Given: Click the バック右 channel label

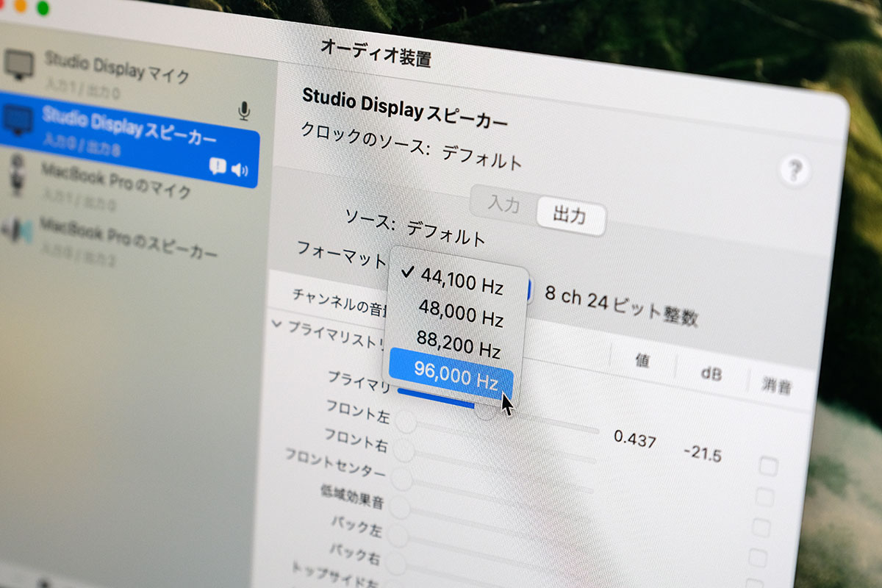Looking at the screenshot, I should point(354,553).
